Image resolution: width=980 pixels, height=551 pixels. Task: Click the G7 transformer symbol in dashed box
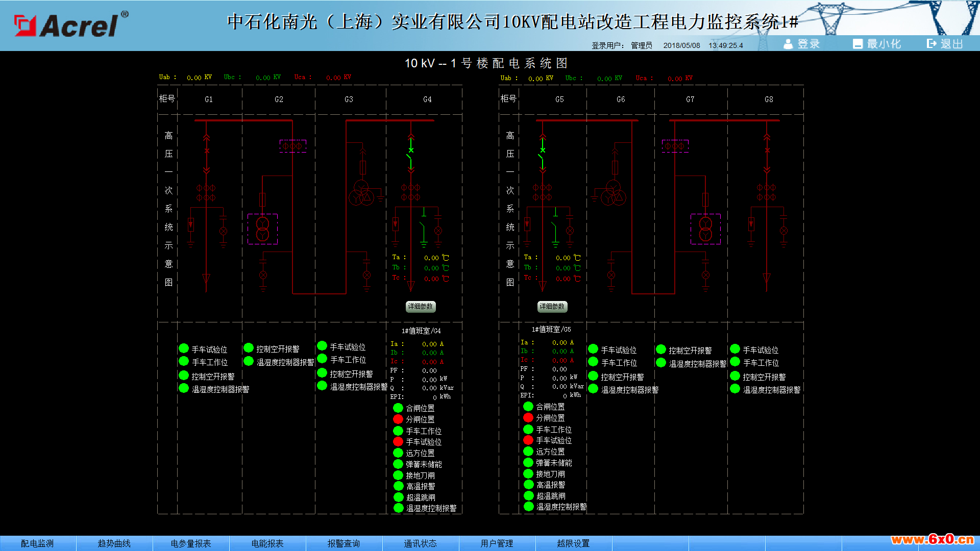(705, 229)
